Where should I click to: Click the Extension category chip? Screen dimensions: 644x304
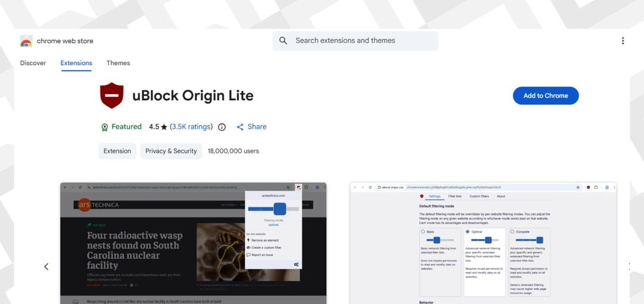pyautogui.click(x=117, y=151)
